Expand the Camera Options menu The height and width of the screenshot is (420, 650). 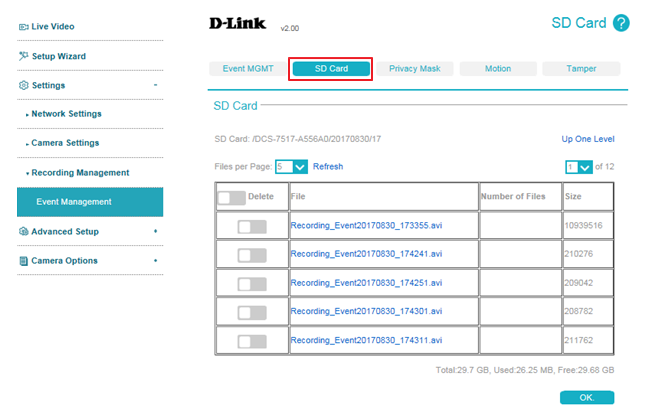coord(155,261)
